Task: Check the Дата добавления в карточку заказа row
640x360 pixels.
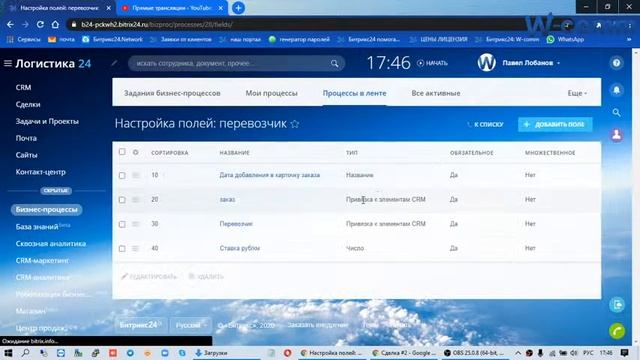Action: [122, 176]
